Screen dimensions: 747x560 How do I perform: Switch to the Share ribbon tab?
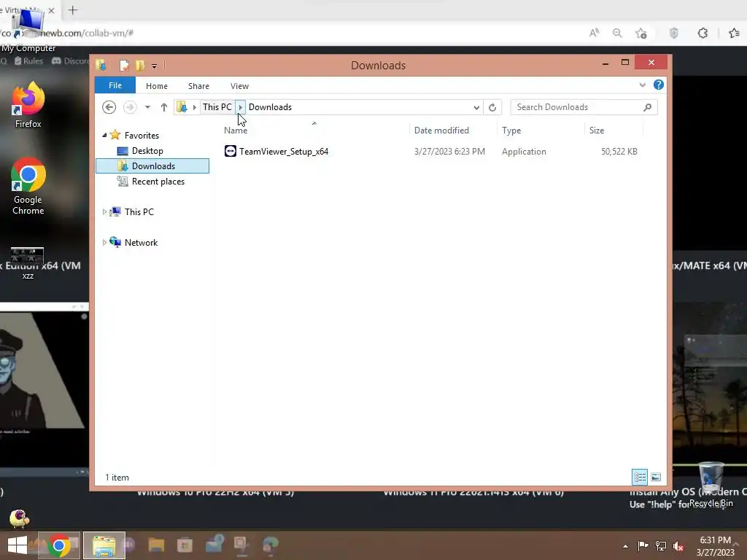[x=198, y=86]
